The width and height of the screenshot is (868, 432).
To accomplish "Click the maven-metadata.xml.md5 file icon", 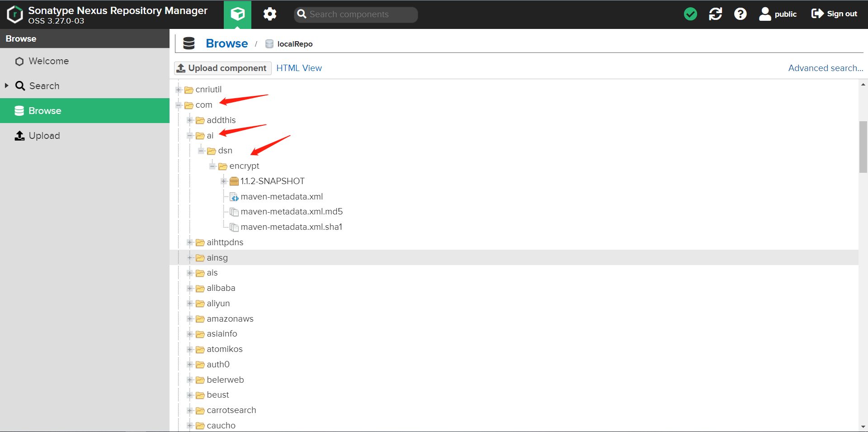I will (x=234, y=212).
